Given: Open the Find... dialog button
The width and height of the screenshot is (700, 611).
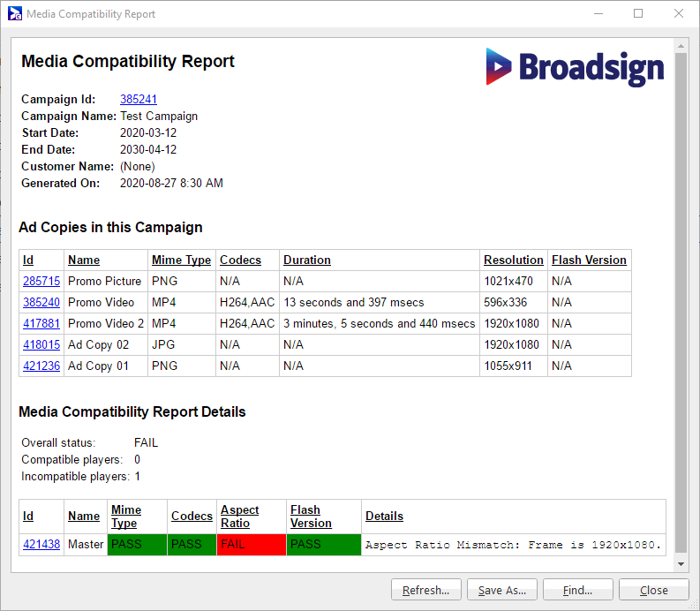Looking at the screenshot, I should [x=577, y=591].
